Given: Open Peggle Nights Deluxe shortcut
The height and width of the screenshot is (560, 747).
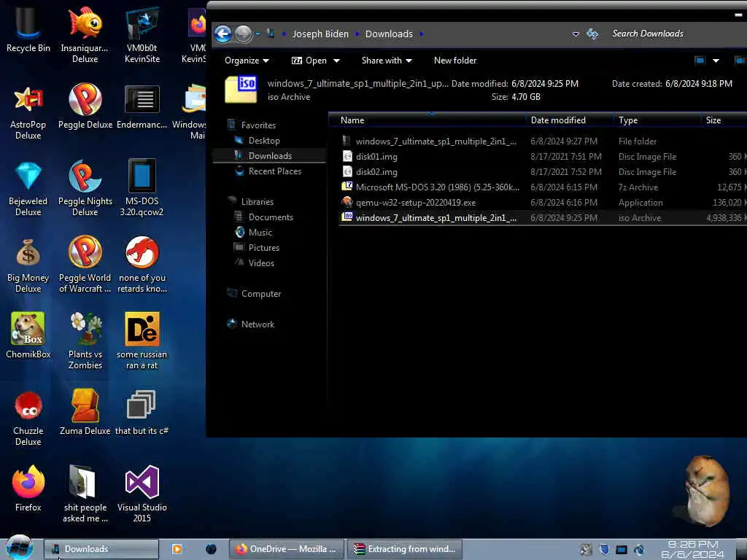Looking at the screenshot, I should click(85, 189).
